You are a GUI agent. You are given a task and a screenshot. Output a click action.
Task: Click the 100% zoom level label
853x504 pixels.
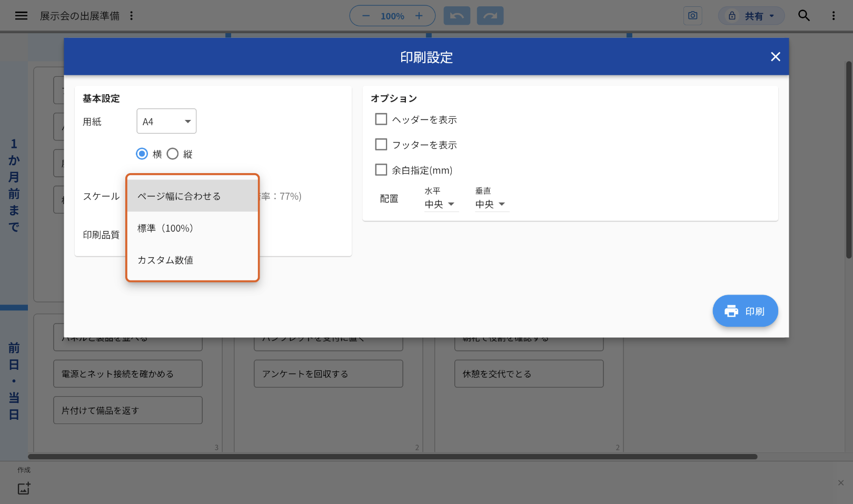pyautogui.click(x=392, y=16)
